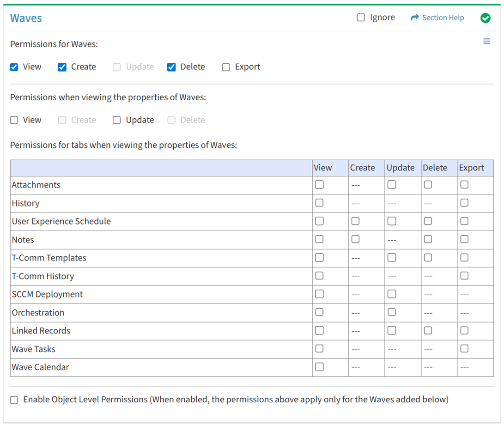Enable the Ignore checkbox

pyautogui.click(x=361, y=18)
